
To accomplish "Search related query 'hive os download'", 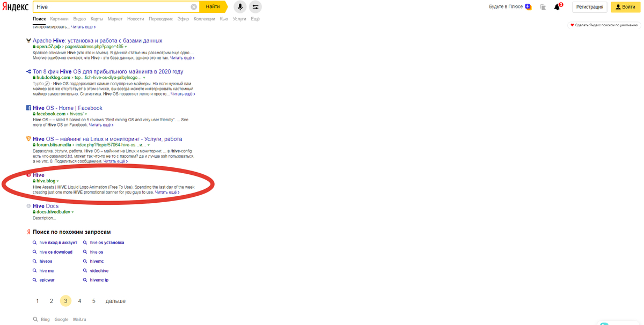I will click(56, 252).
